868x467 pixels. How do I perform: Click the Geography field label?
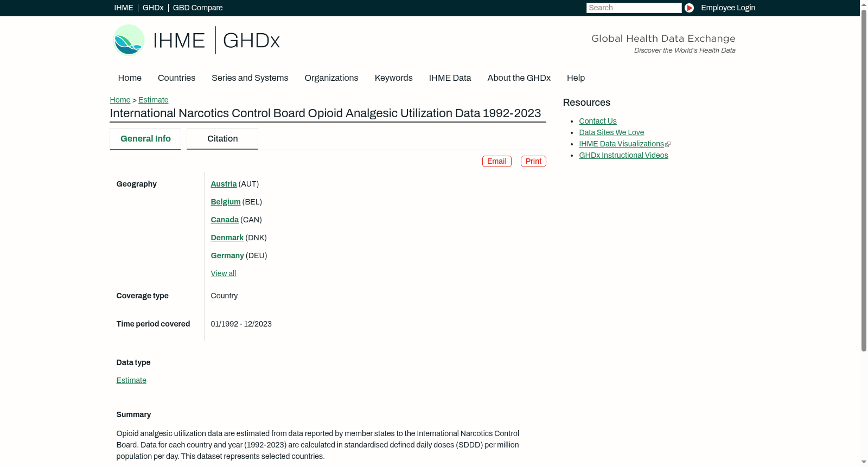(x=136, y=184)
